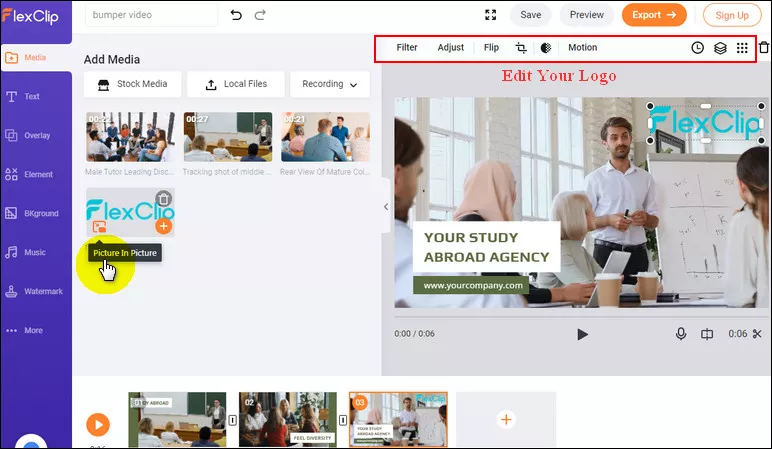
Task: Play the timeline with orange button
Action: coord(98,424)
